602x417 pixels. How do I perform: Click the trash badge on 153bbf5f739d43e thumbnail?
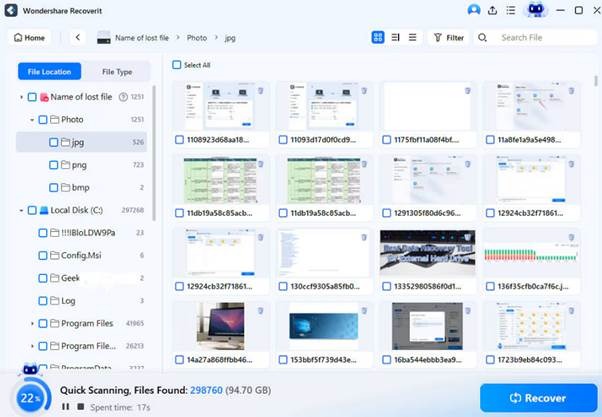click(x=364, y=311)
